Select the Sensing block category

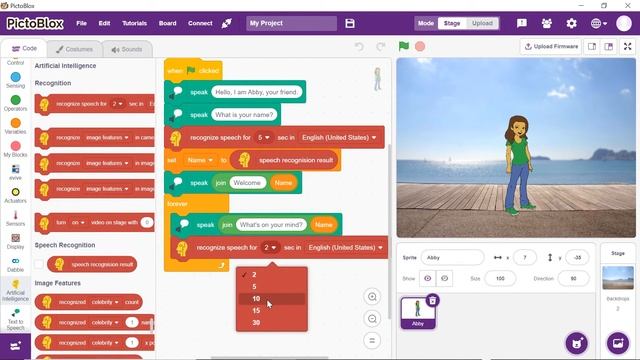(16, 80)
